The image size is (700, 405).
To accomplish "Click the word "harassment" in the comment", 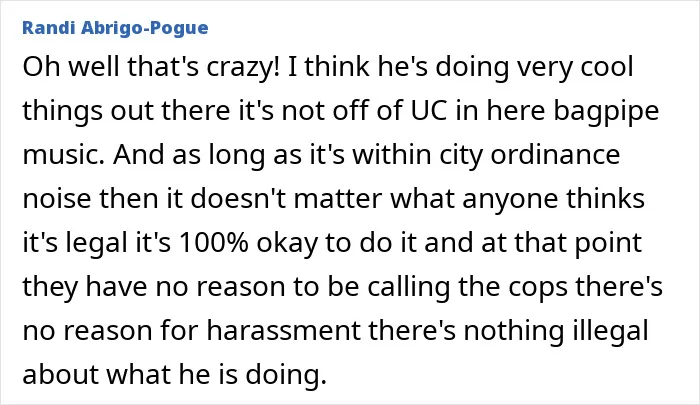I will [283, 330].
